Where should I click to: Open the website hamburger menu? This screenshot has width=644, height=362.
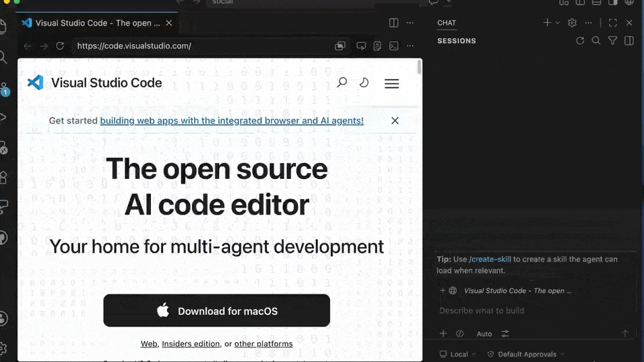tap(391, 83)
